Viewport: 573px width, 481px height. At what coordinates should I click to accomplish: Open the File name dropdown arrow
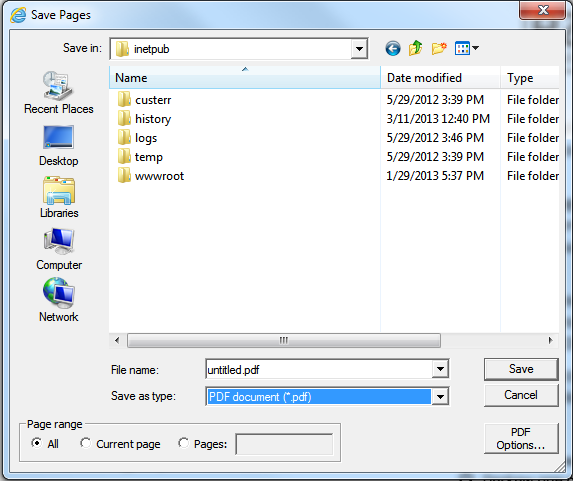click(440, 369)
